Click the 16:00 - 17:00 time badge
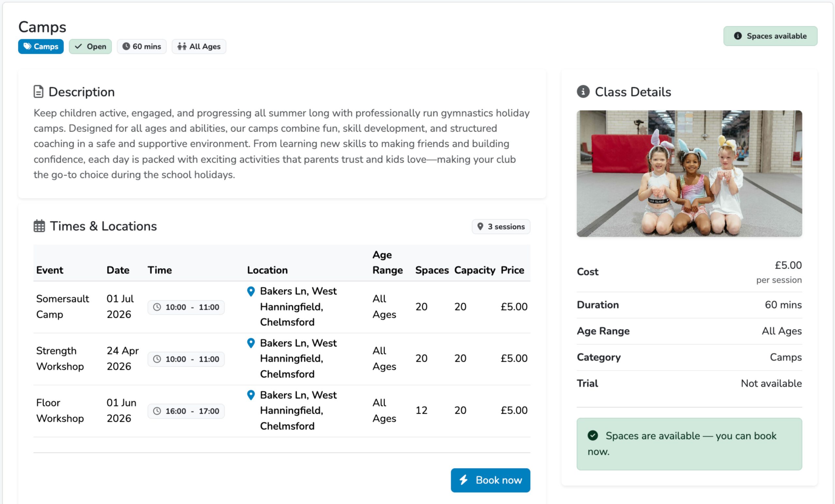Screen dimensions: 835x504 (x=186, y=411)
